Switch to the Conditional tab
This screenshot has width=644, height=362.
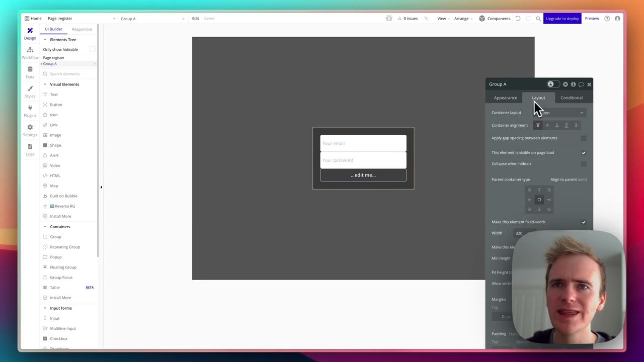click(x=572, y=98)
